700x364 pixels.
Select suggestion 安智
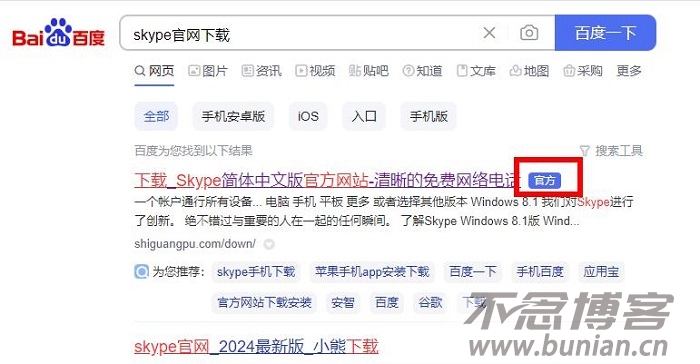[x=343, y=302]
